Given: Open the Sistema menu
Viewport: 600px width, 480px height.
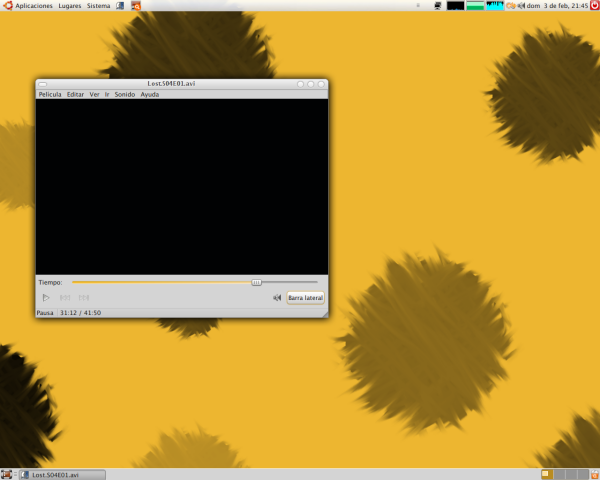Looking at the screenshot, I should 98,6.
